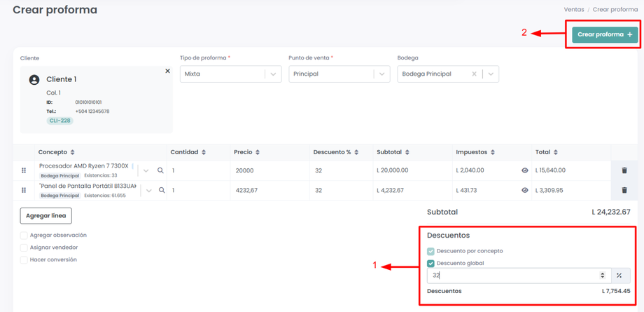Enable Agregar observación checkbox
644x312 pixels.
pos(24,236)
